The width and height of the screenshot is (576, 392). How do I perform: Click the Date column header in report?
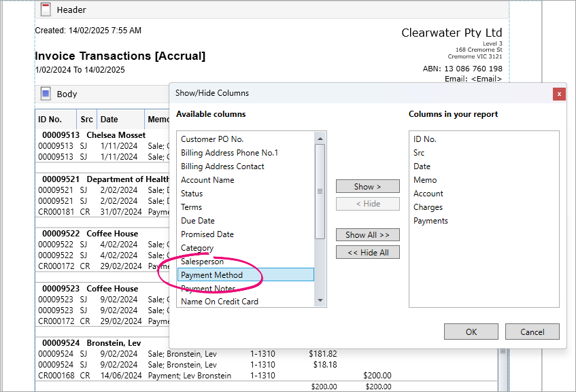click(109, 120)
